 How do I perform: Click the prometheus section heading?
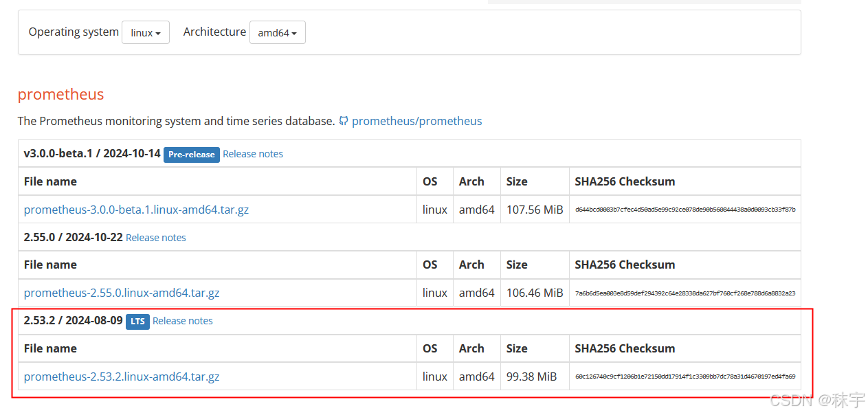point(60,94)
